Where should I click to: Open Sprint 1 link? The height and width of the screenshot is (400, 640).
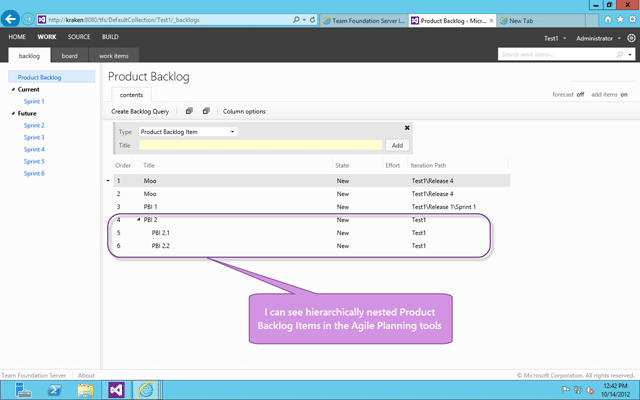[x=34, y=101]
